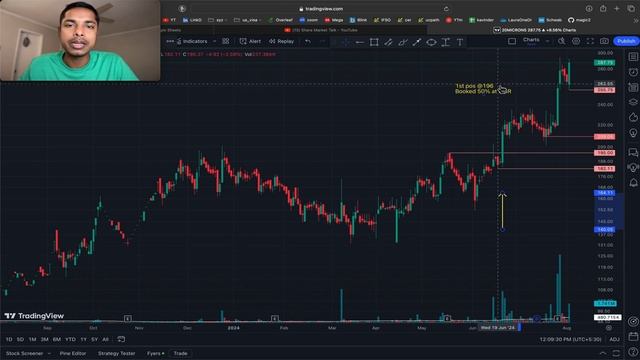This screenshot has width=640, height=360.
Task: Collapse the bottom panel chevron
Action: (603, 353)
